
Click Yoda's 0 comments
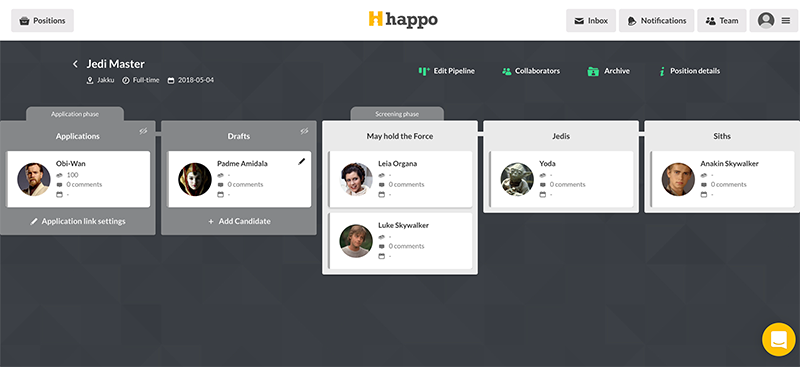[568, 185]
